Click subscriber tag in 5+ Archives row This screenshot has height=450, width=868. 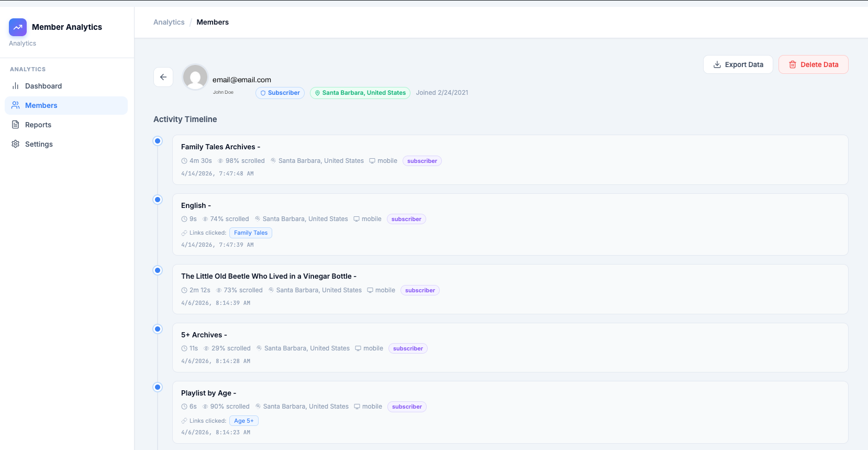408,348
